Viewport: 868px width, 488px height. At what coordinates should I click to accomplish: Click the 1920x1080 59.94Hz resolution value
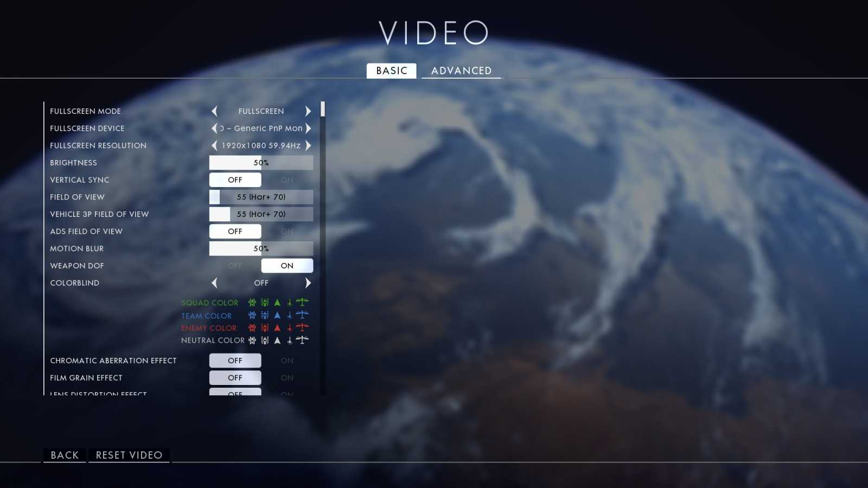point(261,146)
